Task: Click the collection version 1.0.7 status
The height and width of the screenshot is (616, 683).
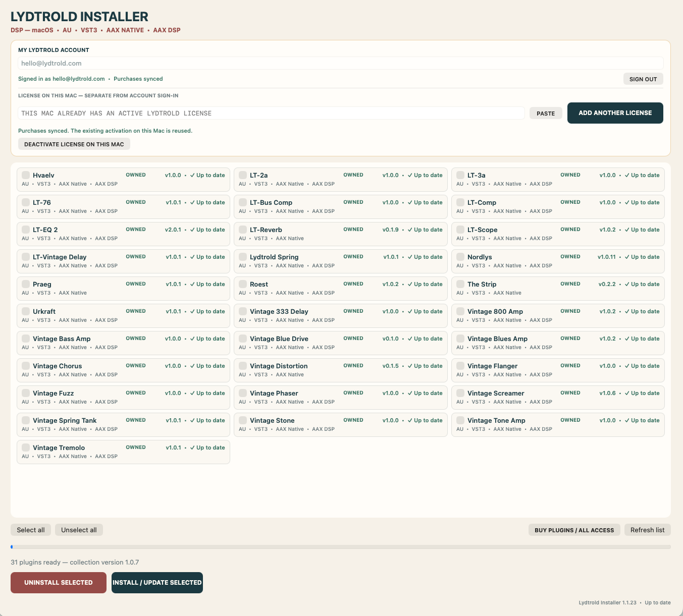Action: (x=104, y=562)
